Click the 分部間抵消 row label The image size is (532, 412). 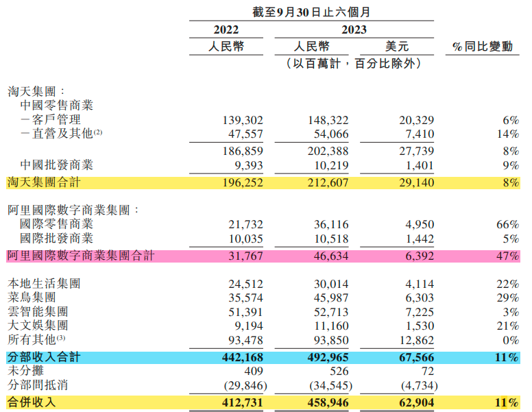[38, 385]
